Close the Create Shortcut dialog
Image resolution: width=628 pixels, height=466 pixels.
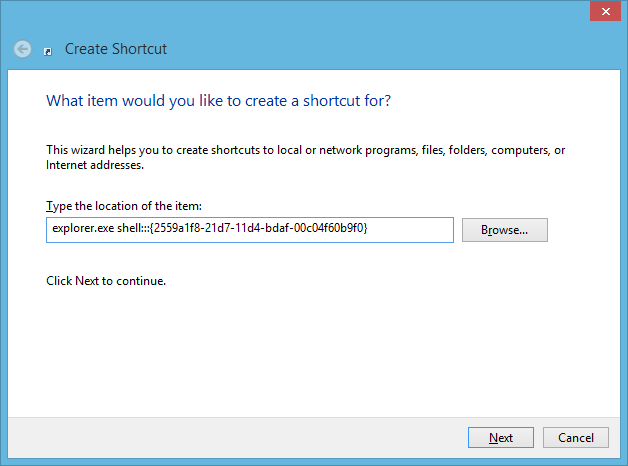(x=605, y=11)
